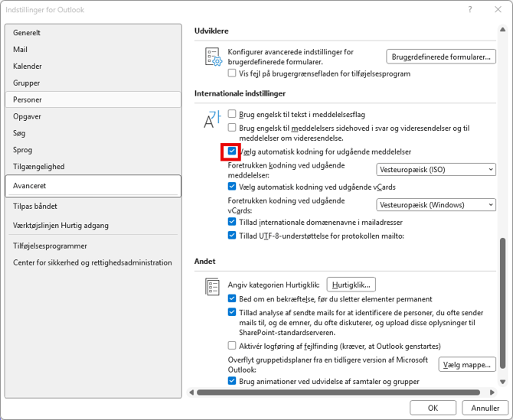
Task: Open the Vesteuropæisk (ISO) encoding dropdown
Action: tap(436, 170)
